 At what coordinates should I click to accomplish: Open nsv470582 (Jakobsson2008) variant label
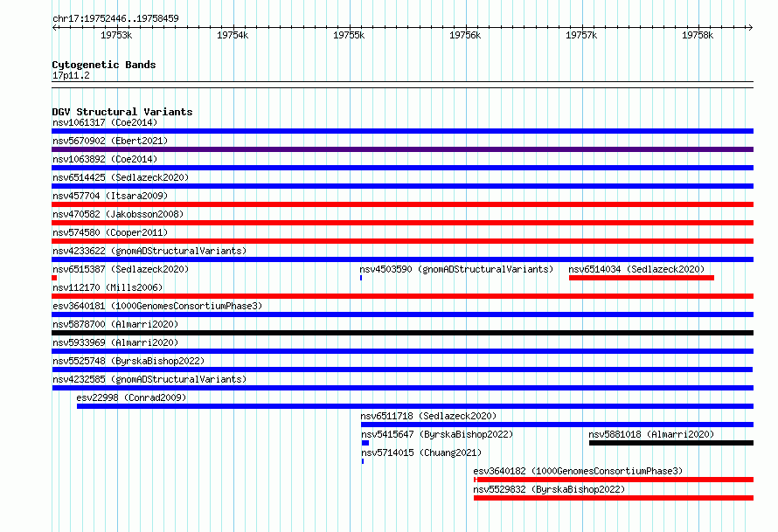click(118, 214)
